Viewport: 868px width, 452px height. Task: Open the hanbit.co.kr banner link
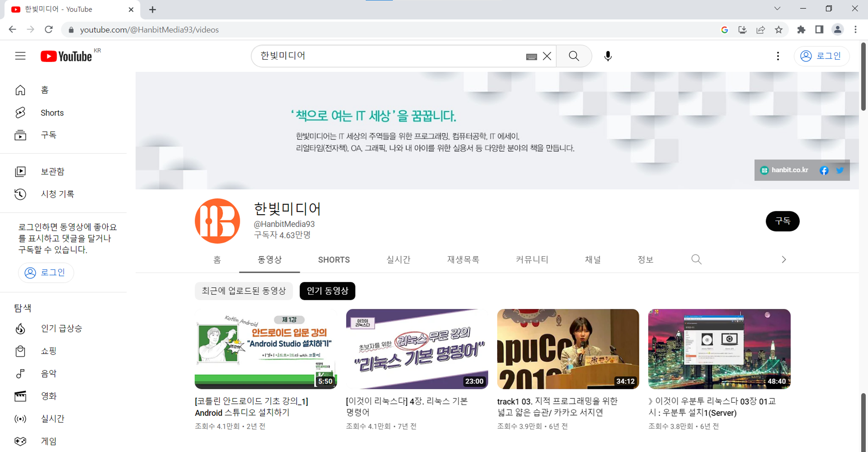tap(785, 170)
